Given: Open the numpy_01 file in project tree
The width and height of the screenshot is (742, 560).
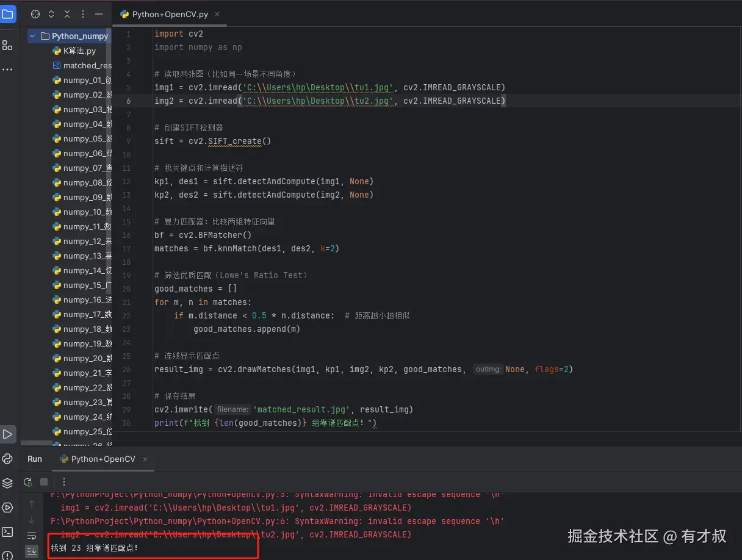Looking at the screenshot, I should 82,80.
